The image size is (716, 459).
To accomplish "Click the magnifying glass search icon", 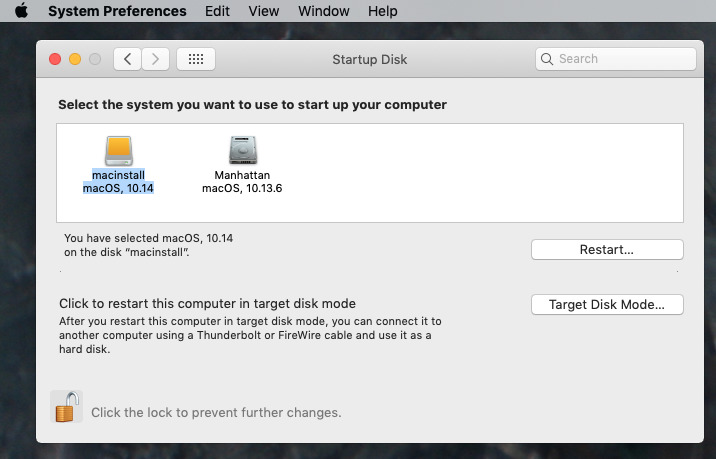I will (547, 59).
